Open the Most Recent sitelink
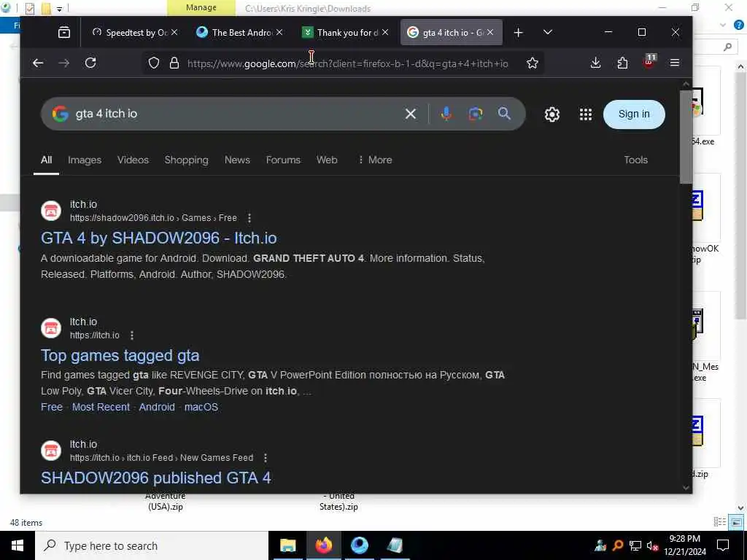The height and width of the screenshot is (560, 747). [101, 407]
